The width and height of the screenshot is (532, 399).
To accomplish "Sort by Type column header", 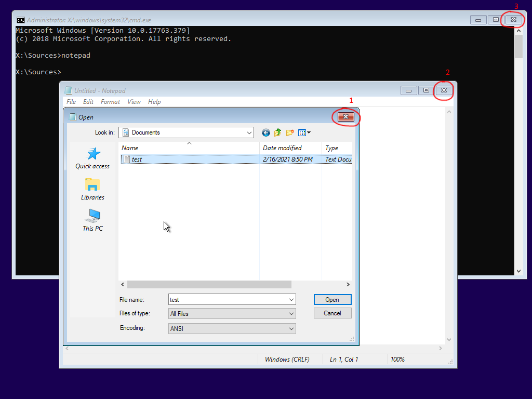I will [337, 148].
